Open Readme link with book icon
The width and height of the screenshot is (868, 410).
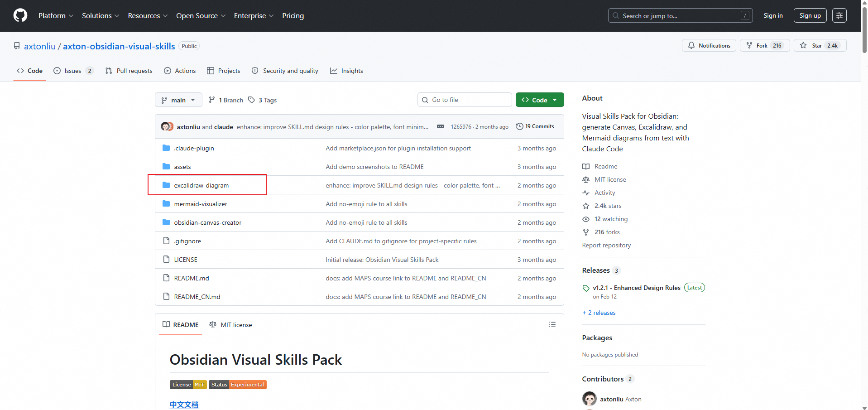click(600, 166)
